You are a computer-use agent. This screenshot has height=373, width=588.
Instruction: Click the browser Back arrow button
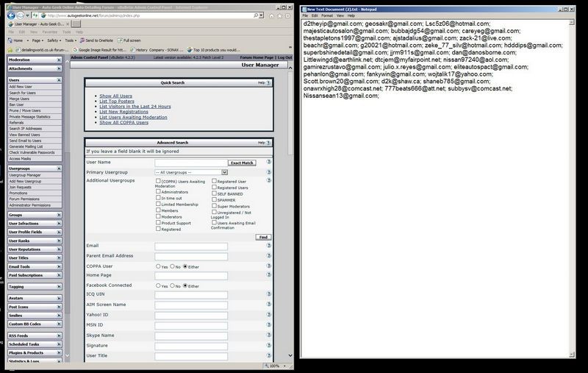[x=11, y=15]
